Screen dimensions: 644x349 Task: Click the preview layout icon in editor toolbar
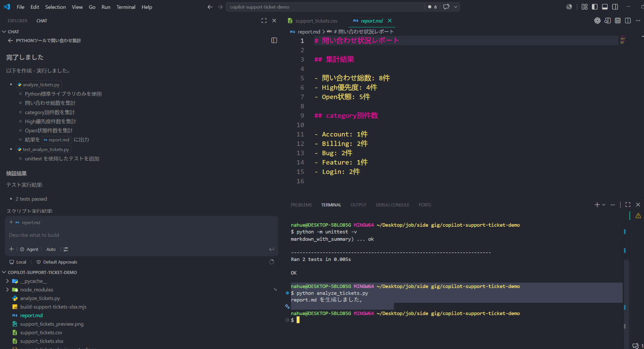pyautogui.click(x=618, y=20)
